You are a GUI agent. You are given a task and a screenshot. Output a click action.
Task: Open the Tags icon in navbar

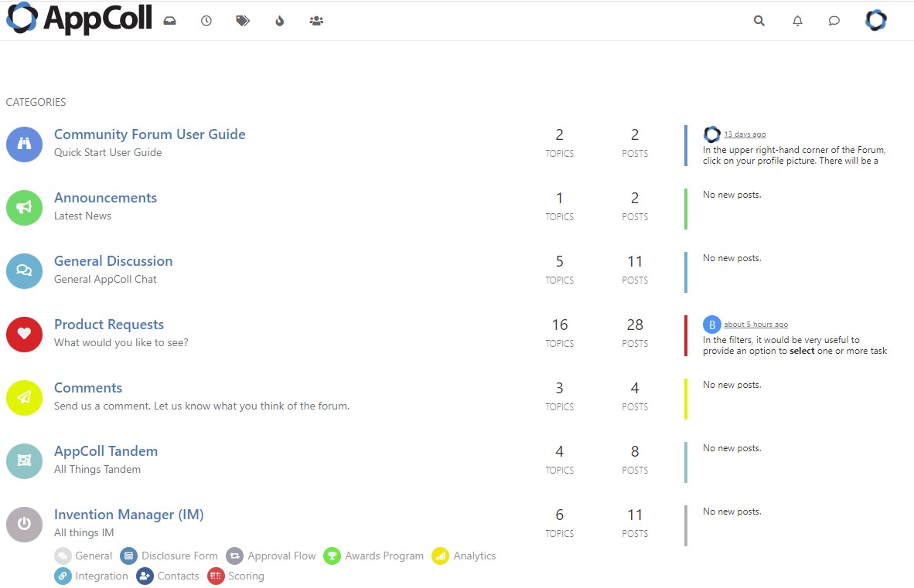pyautogui.click(x=243, y=21)
